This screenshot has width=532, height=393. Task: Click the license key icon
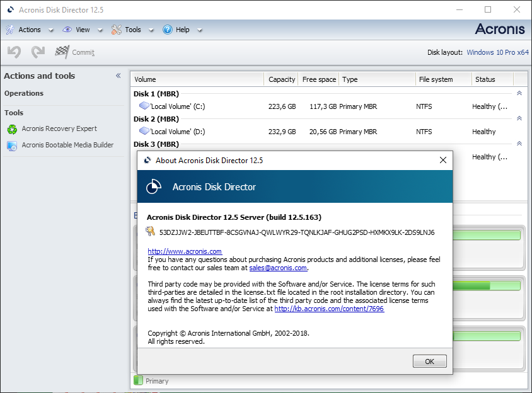point(150,231)
